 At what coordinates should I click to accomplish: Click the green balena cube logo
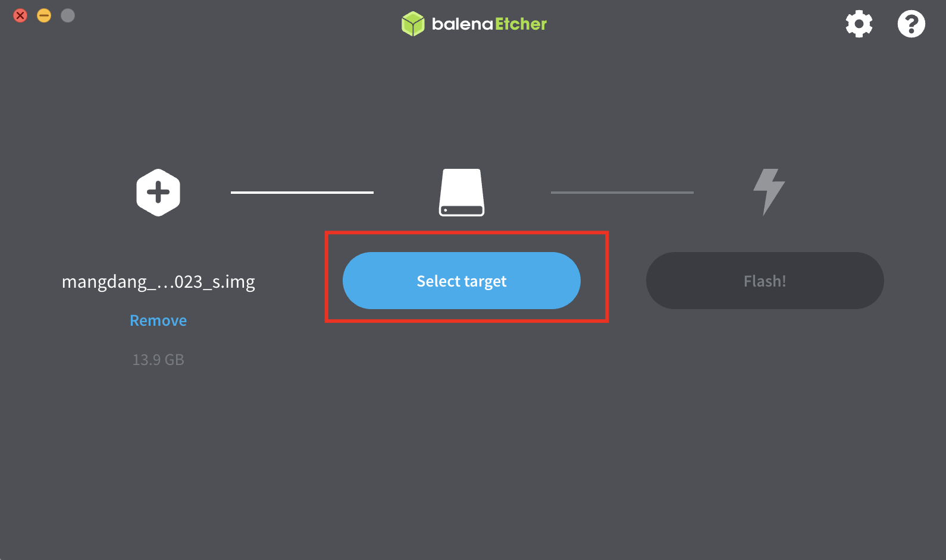coord(412,24)
